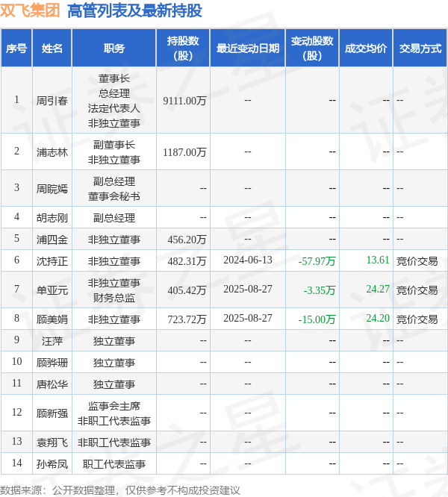Click 胡志刚's position 副总经理
Viewport: 448px width, 497px height.
[x=114, y=218]
